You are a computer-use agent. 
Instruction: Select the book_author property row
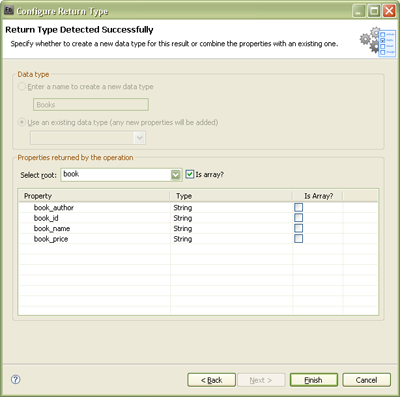(x=198, y=207)
